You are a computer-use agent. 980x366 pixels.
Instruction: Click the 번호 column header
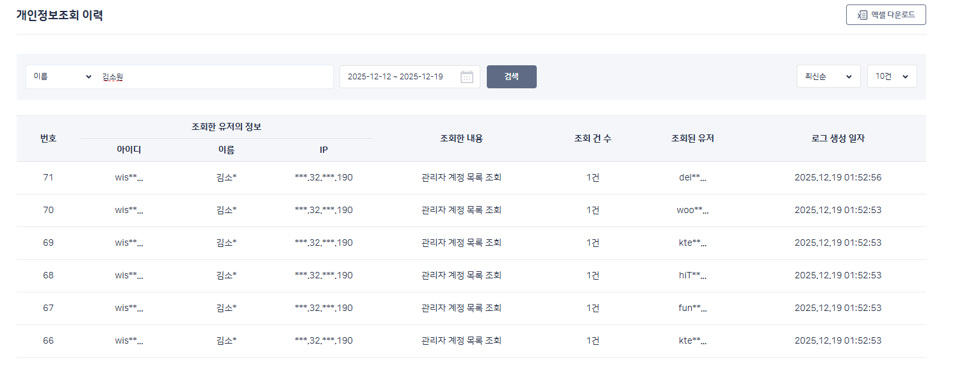(48, 138)
